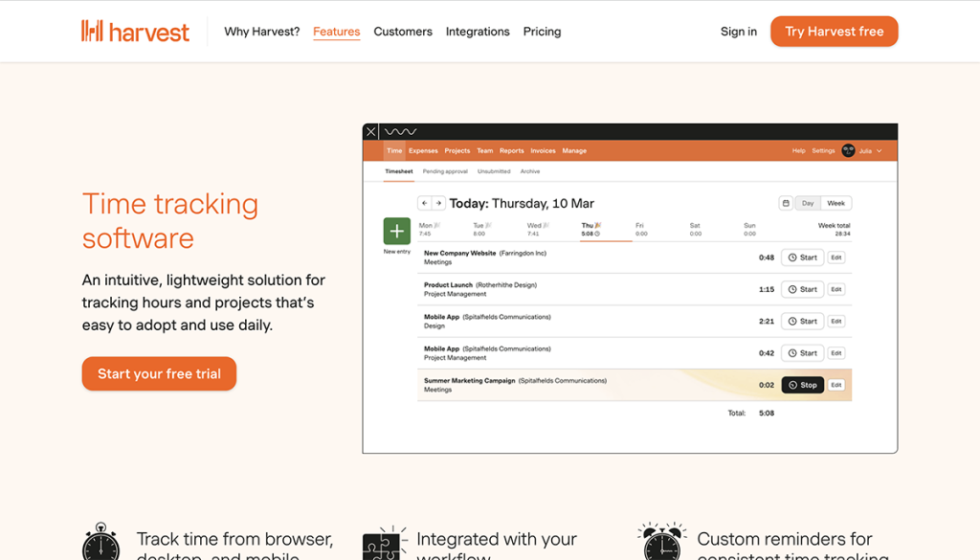Edit the Summer Marketing Campaign entry
Viewport: 980px width, 560px height.
836,385
